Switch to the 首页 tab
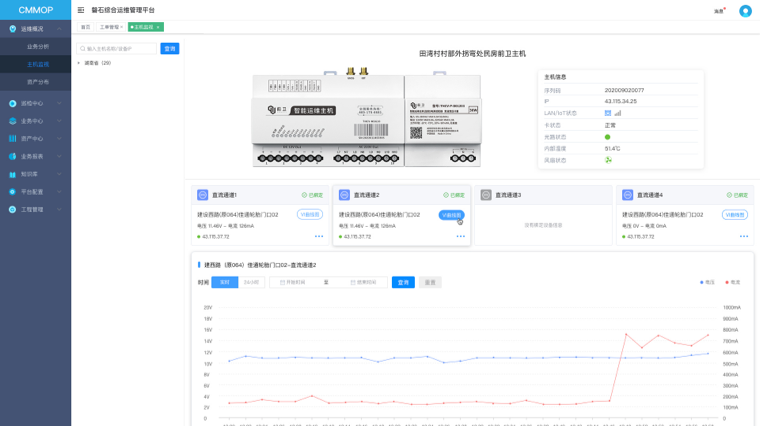760x426 pixels. click(85, 27)
